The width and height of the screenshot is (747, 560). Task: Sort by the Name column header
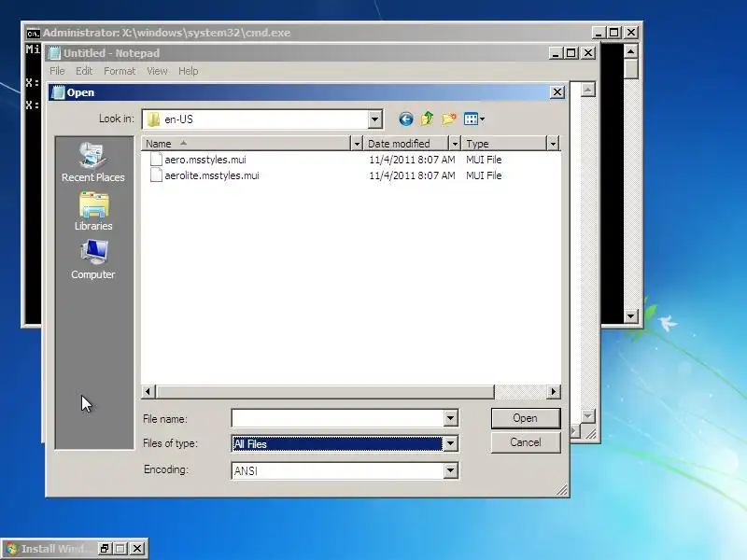(246, 144)
